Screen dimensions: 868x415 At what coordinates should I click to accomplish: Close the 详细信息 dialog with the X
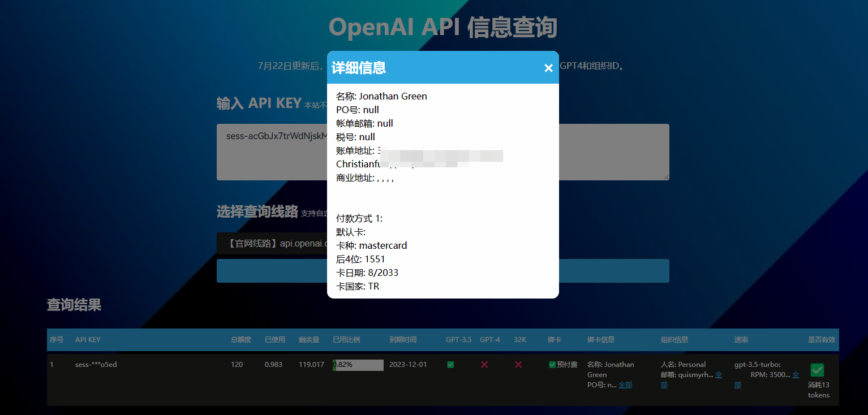click(548, 68)
